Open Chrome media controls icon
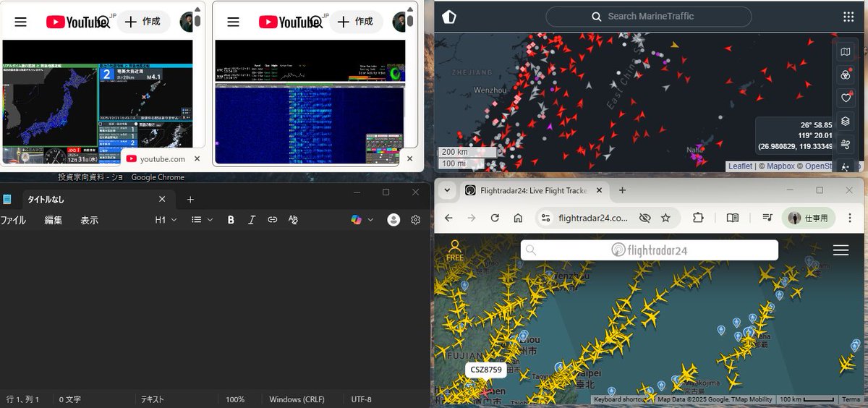Image resolution: width=868 pixels, height=408 pixels. point(767,218)
